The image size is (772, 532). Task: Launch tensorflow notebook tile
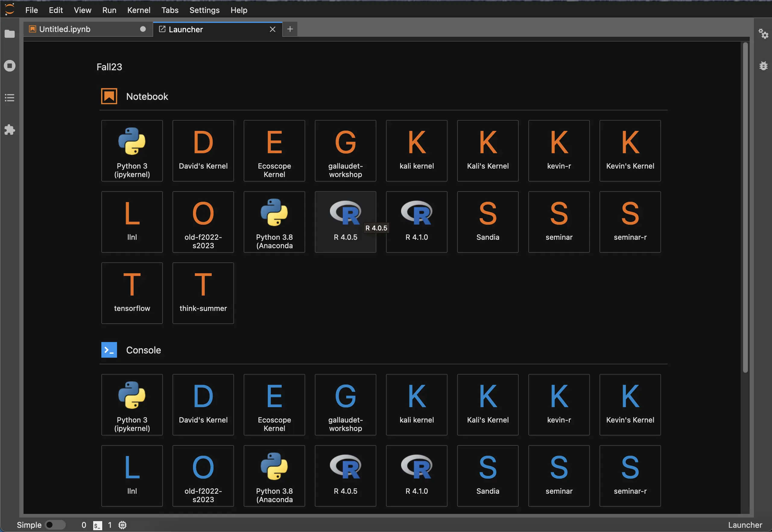coord(132,293)
